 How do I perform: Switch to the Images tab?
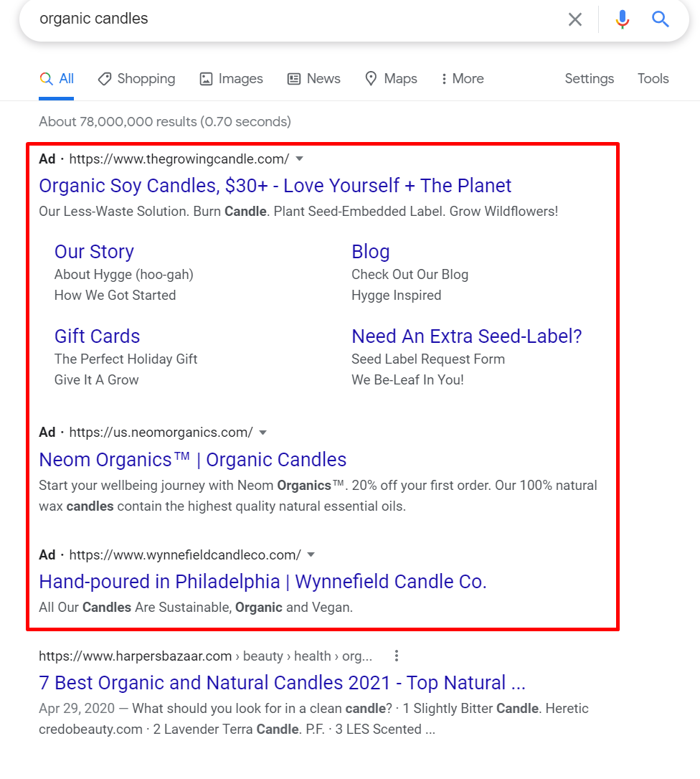point(231,78)
